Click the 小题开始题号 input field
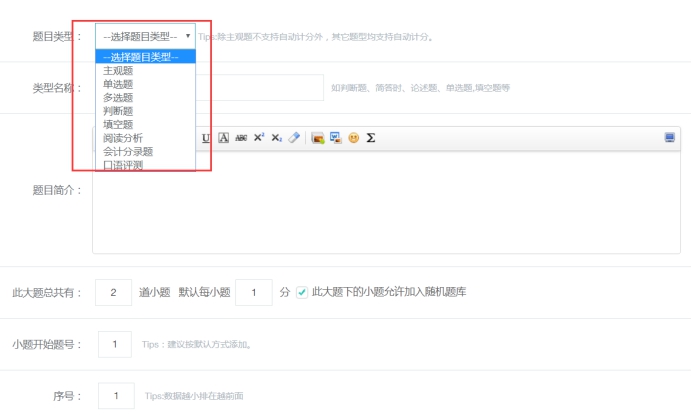Image resolution: width=692 pixels, height=416 pixels. point(115,344)
